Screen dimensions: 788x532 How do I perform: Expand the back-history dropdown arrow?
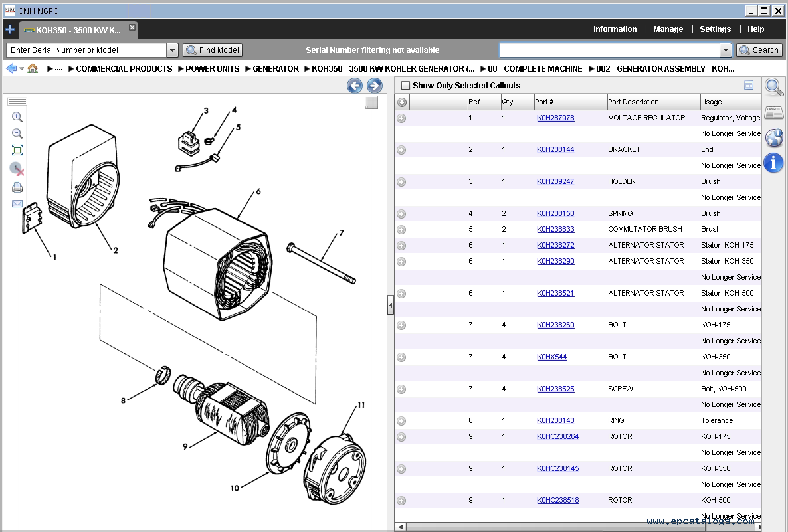[22, 69]
